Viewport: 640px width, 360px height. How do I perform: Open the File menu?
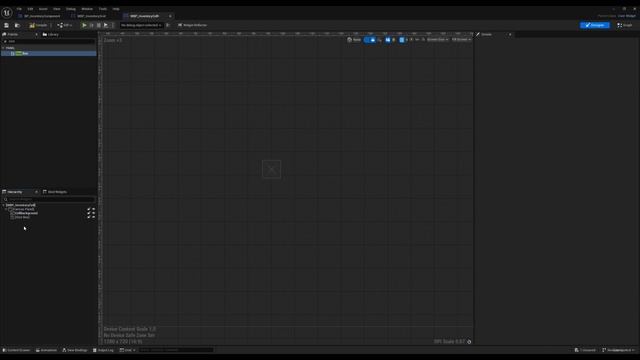tap(19, 9)
